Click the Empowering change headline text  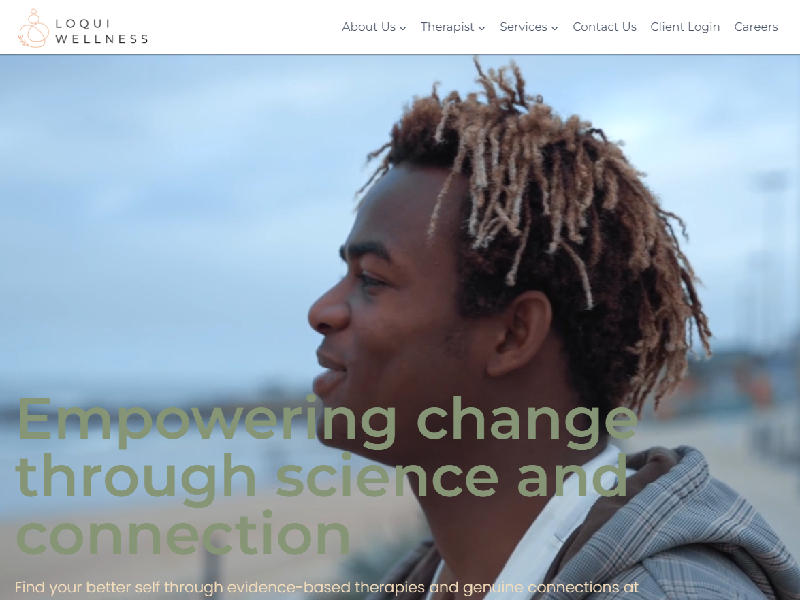point(327,421)
